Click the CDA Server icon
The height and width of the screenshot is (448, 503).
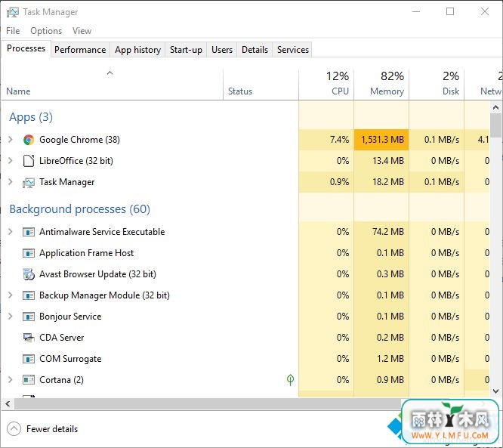(29, 338)
